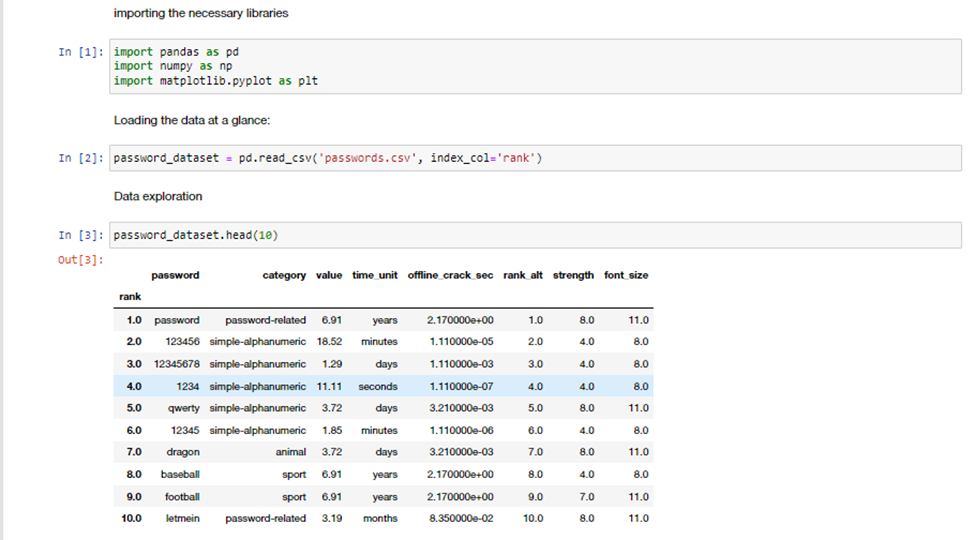Click 'sport' in the football row
This screenshot has height=540, width=975.
(x=294, y=497)
